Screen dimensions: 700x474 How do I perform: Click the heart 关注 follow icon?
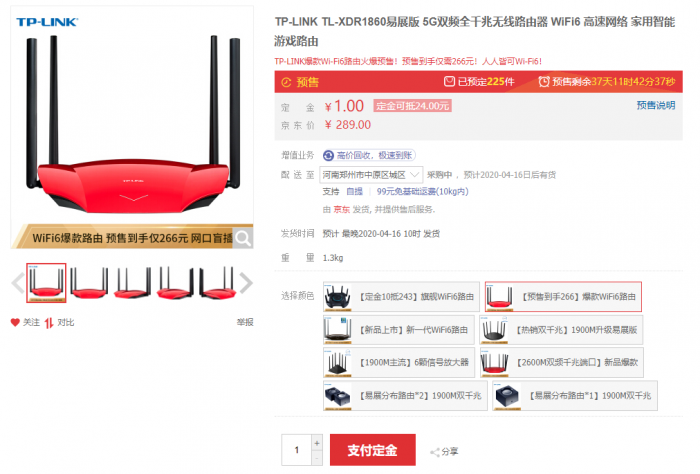(15, 322)
